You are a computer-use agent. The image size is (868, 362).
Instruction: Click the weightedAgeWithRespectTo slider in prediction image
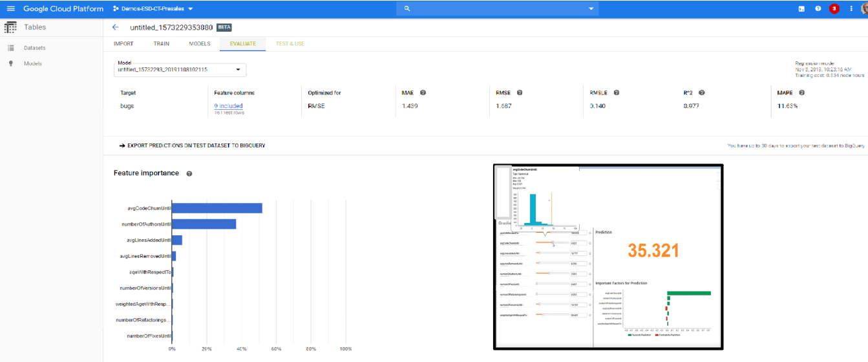[x=553, y=315]
